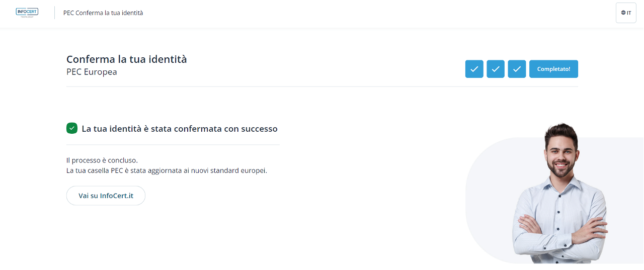Screen dimensions: 644x270
Task: Select the first completed step checkmark
Action: (x=474, y=69)
